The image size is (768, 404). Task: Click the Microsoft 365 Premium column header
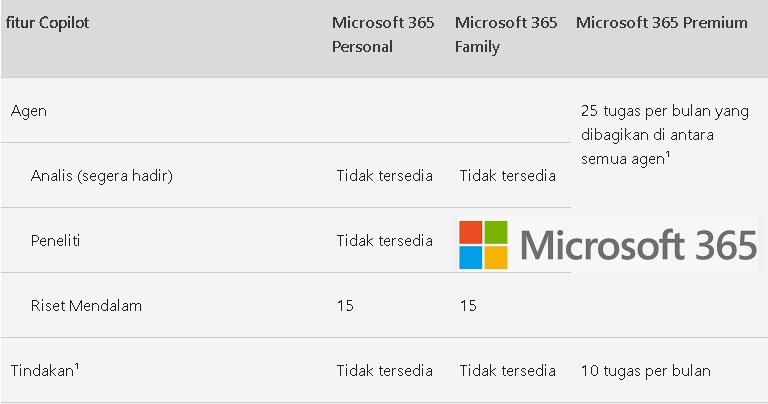pos(662,22)
